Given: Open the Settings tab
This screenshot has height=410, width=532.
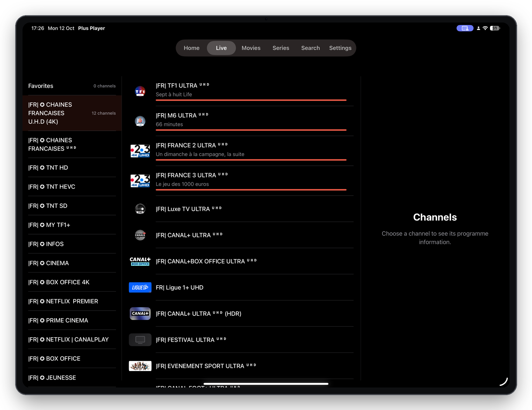Looking at the screenshot, I should point(340,48).
